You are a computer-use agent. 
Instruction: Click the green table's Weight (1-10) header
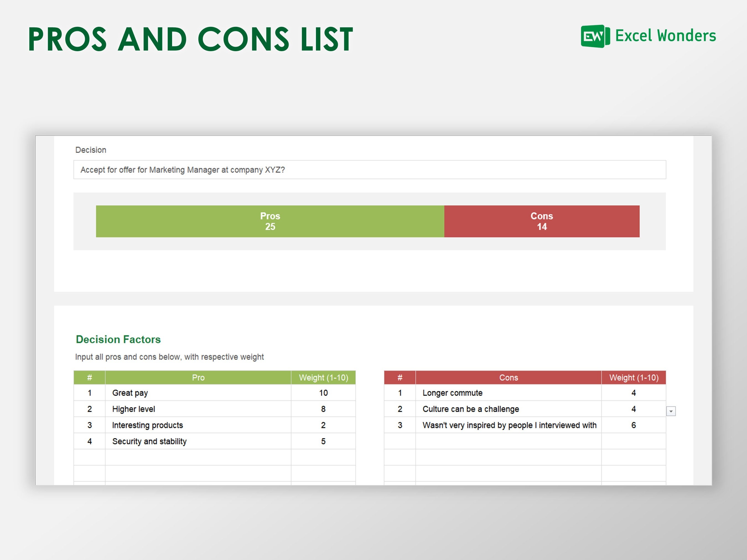323,377
